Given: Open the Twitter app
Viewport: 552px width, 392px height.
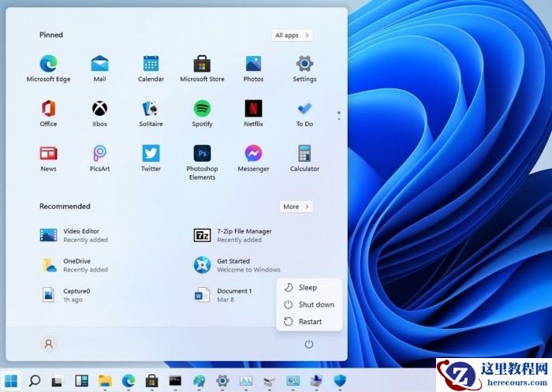Looking at the screenshot, I should click(x=151, y=159).
